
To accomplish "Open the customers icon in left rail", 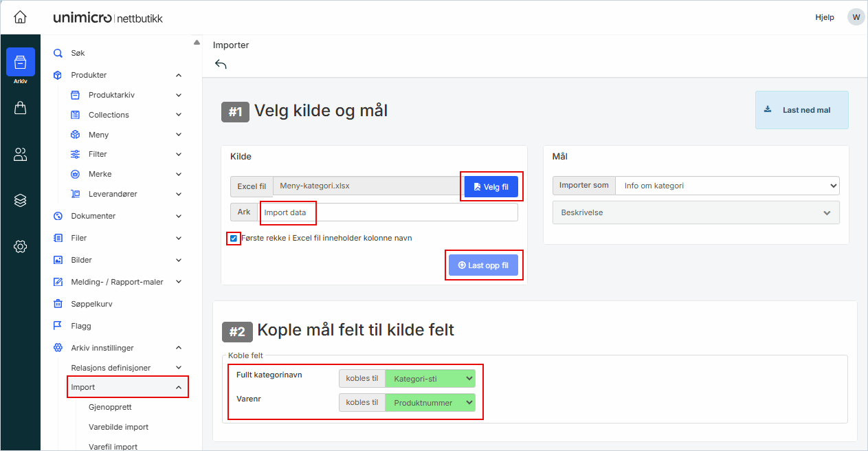I will click(x=20, y=155).
